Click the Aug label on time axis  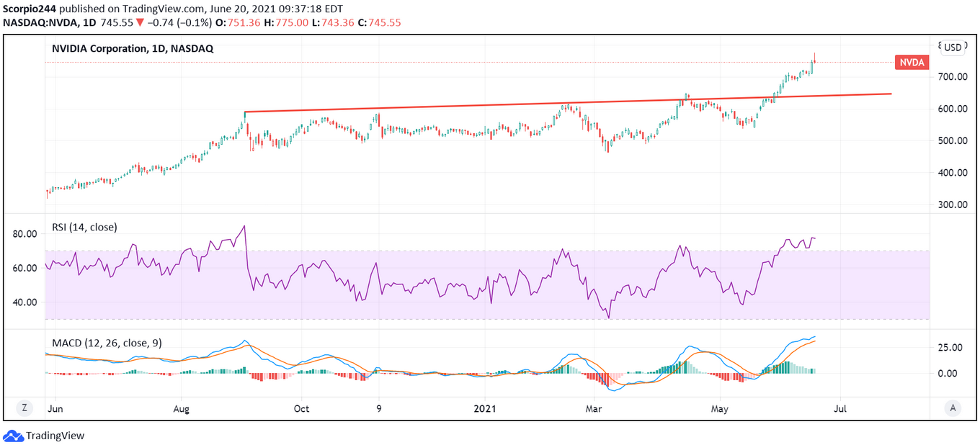coord(182,408)
